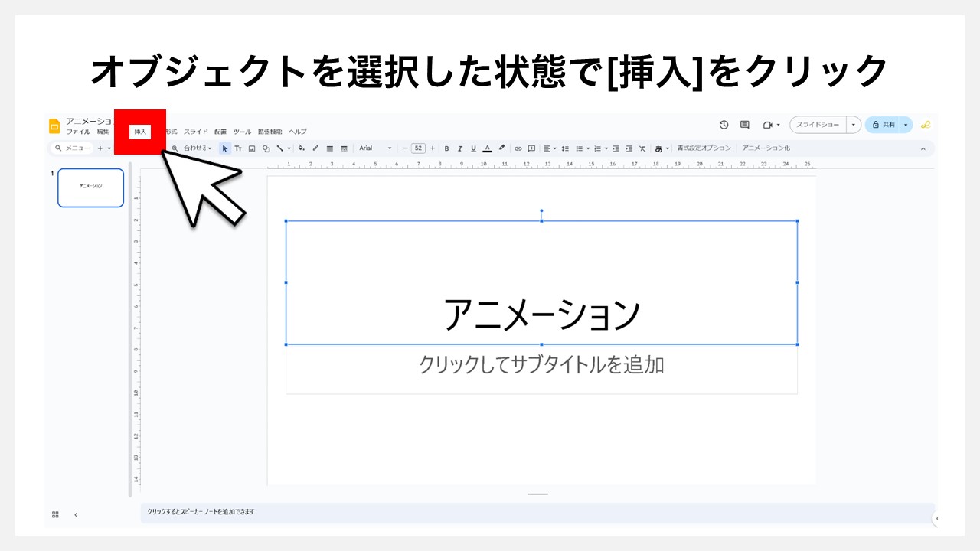Screen dimensions: 980x551
Task: Open the comments panel
Action: [744, 124]
